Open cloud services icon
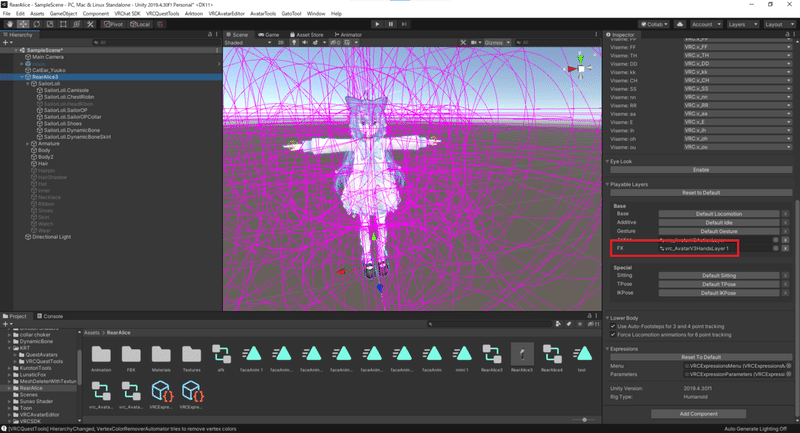The height and width of the screenshot is (433, 800). click(680, 24)
